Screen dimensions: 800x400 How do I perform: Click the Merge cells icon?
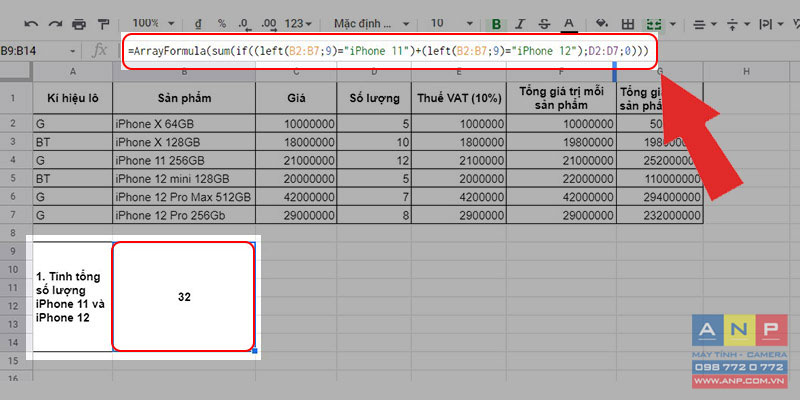pyautogui.click(x=654, y=24)
